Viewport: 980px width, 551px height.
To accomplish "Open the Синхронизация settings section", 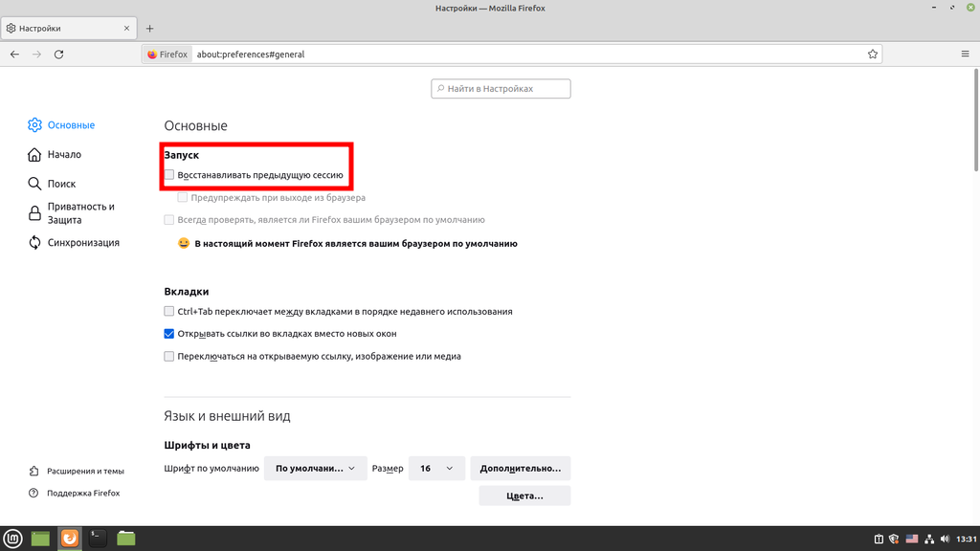I will click(x=82, y=243).
